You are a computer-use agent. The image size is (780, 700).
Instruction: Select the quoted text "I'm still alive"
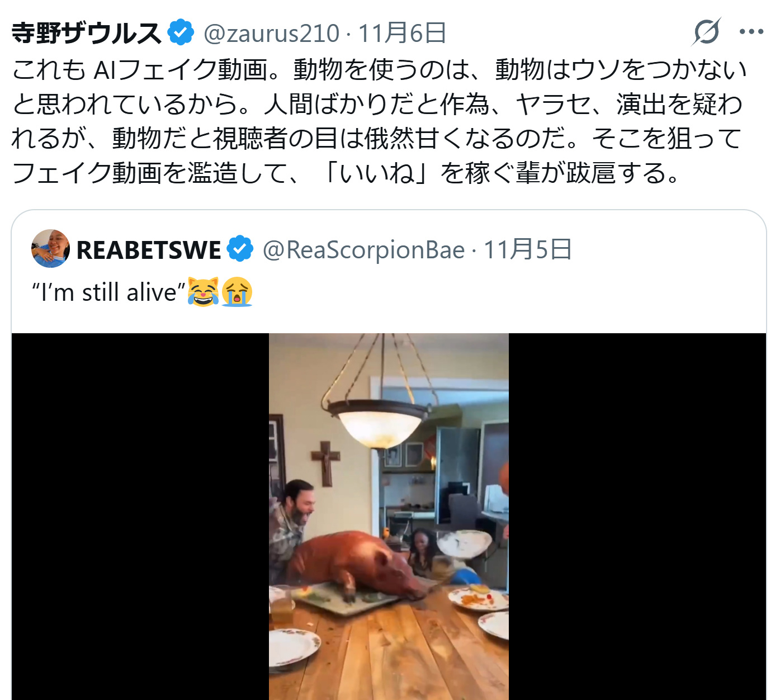(108, 292)
